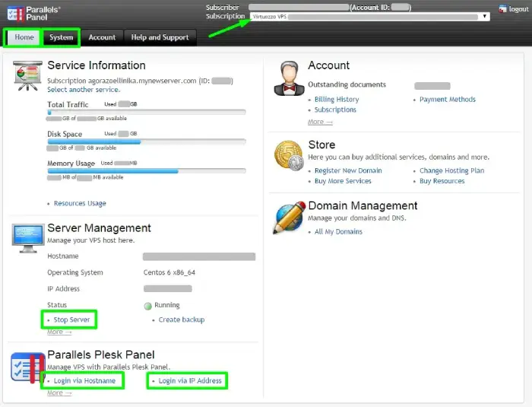Click the Outstanding documents label
The width and height of the screenshot is (532, 407).
click(x=347, y=84)
